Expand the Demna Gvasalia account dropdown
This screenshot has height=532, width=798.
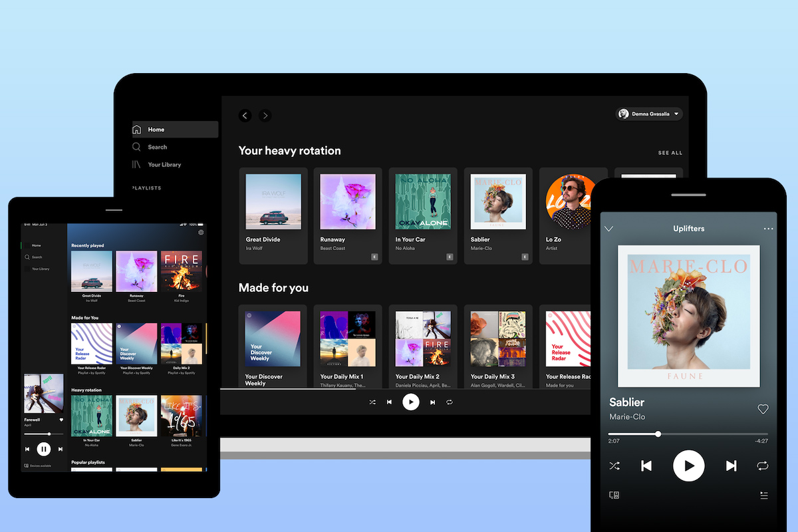coord(649,114)
